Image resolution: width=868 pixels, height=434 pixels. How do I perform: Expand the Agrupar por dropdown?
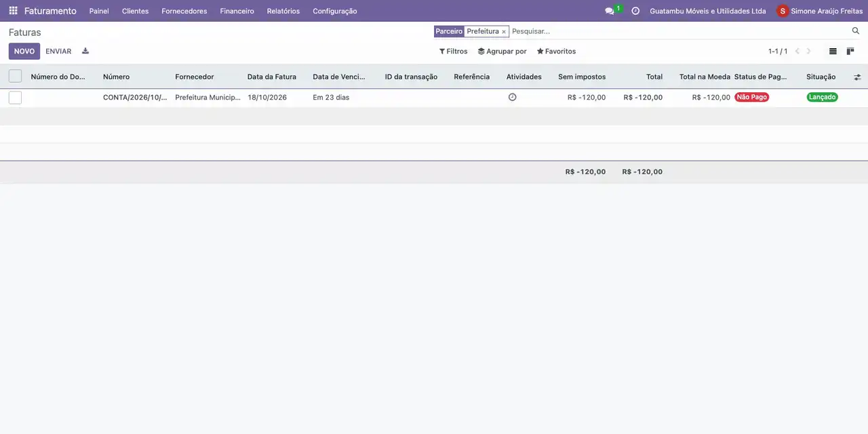[502, 52]
